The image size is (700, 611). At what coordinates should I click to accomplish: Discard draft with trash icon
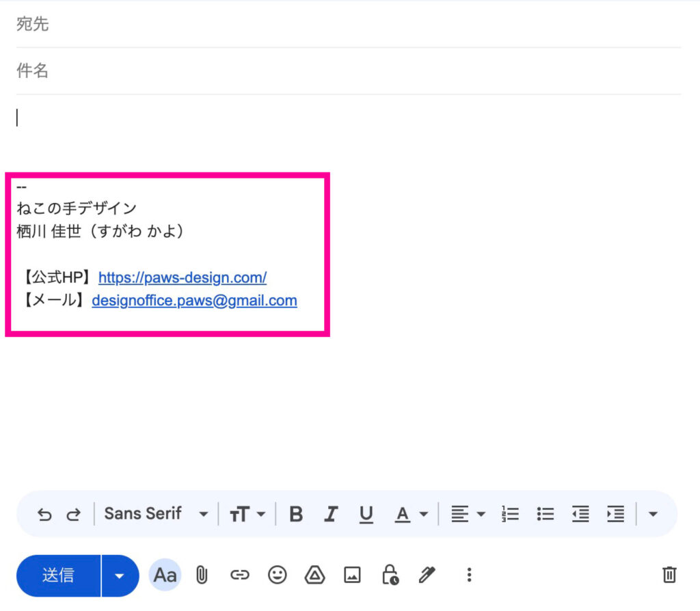[x=669, y=575]
